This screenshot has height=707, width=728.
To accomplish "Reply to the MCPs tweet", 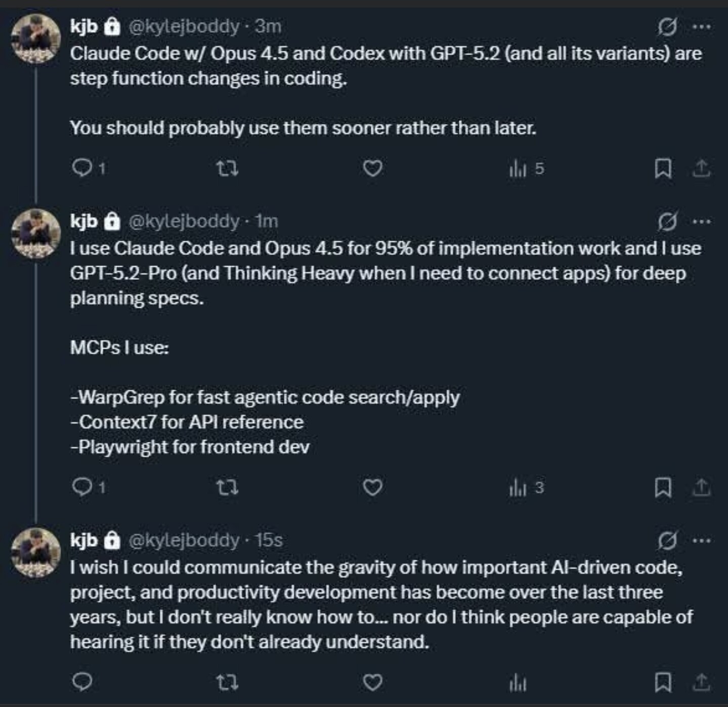I will pos(82,487).
